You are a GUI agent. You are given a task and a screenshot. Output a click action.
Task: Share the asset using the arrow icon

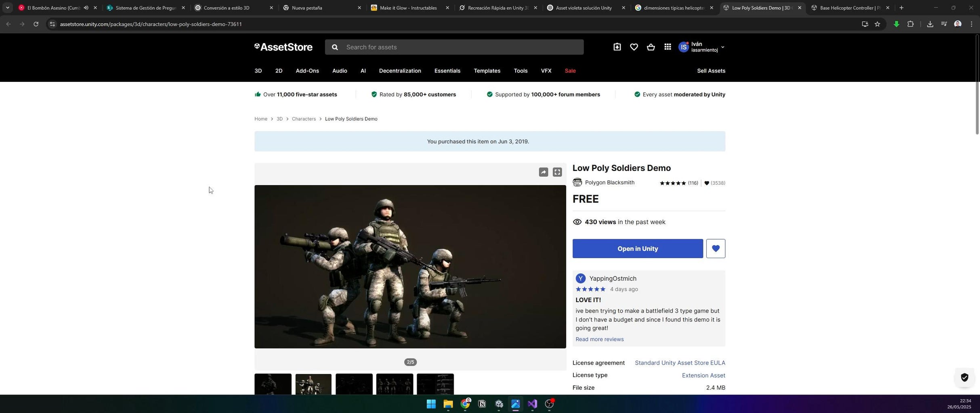pyautogui.click(x=544, y=172)
